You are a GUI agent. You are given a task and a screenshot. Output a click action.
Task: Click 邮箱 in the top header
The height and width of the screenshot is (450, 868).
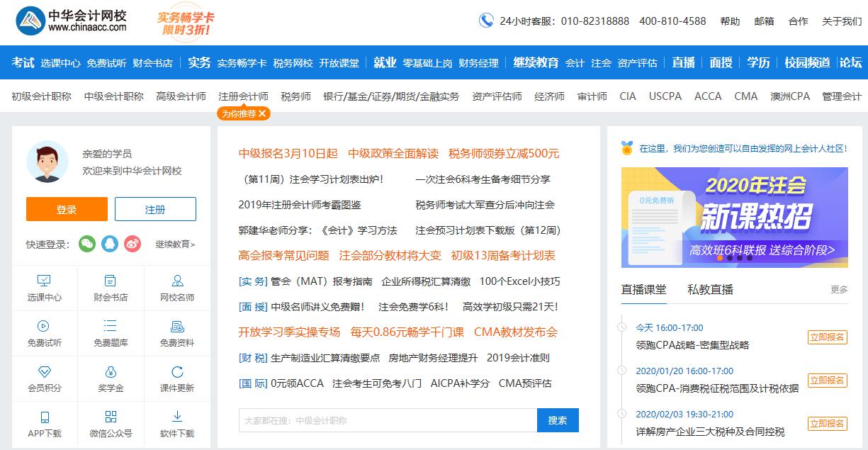tap(764, 21)
